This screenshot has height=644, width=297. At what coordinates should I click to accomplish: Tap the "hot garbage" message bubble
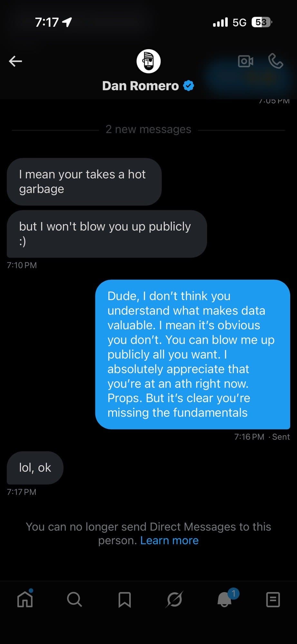pyautogui.click(x=84, y=182)
